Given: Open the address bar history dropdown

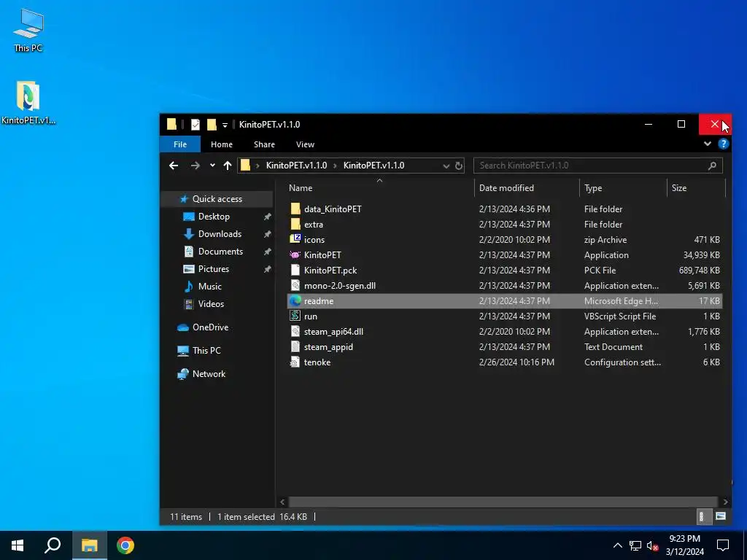Looking at the screenshot, I should click(446, 166).
